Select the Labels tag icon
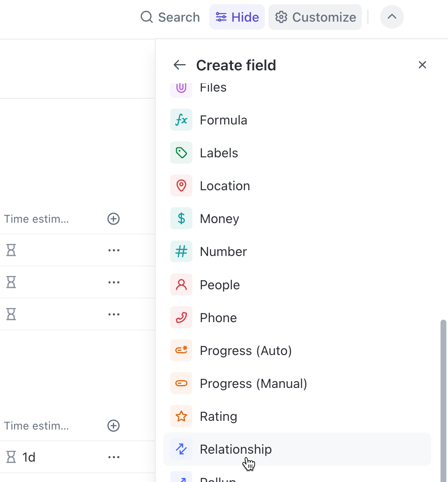The height and width of the screenshot is (482, 448). pos(181,153)
